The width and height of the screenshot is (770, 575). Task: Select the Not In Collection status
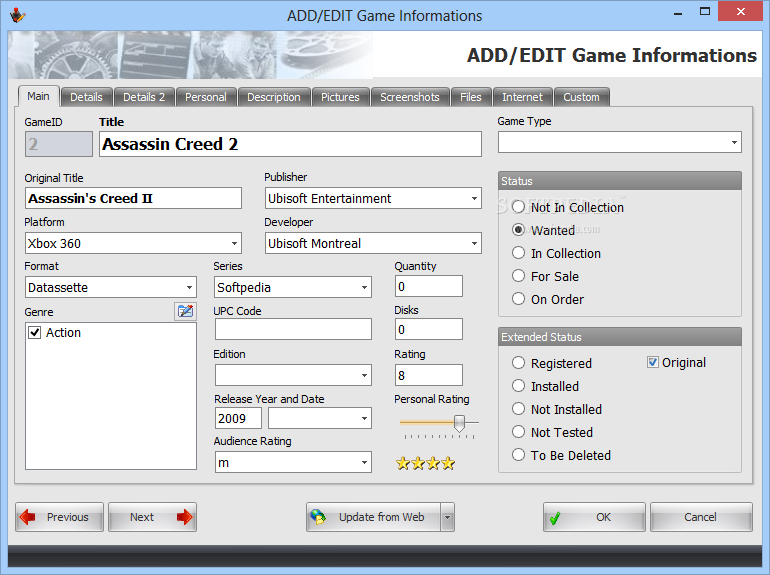(567, 207)
